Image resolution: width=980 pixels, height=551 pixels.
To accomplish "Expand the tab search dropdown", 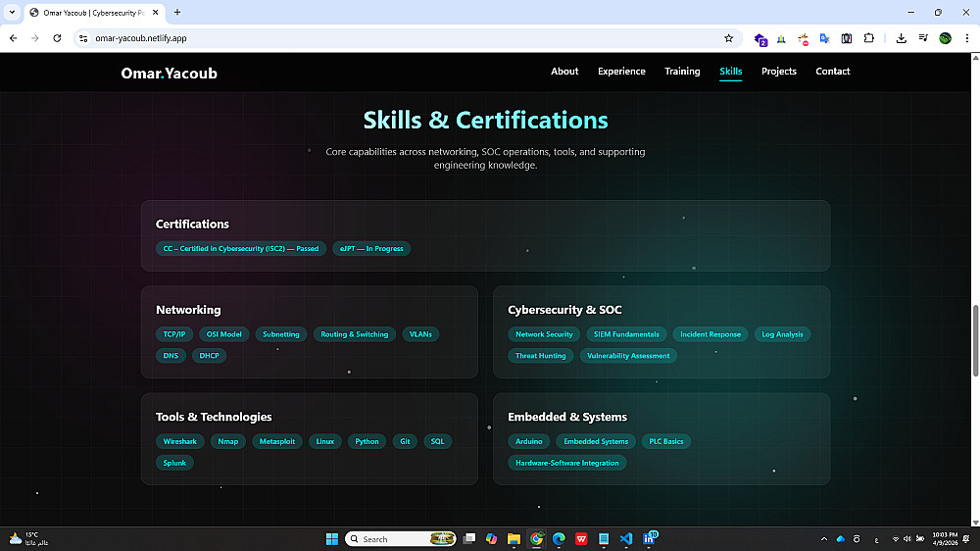I will (13, 13).
